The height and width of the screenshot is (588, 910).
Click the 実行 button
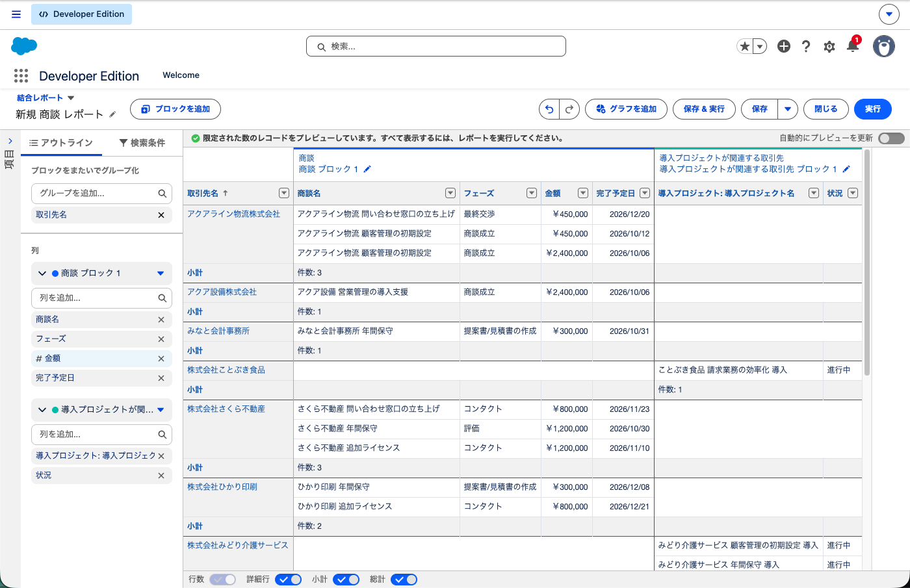pyautogui.click(x=872, y=109)
